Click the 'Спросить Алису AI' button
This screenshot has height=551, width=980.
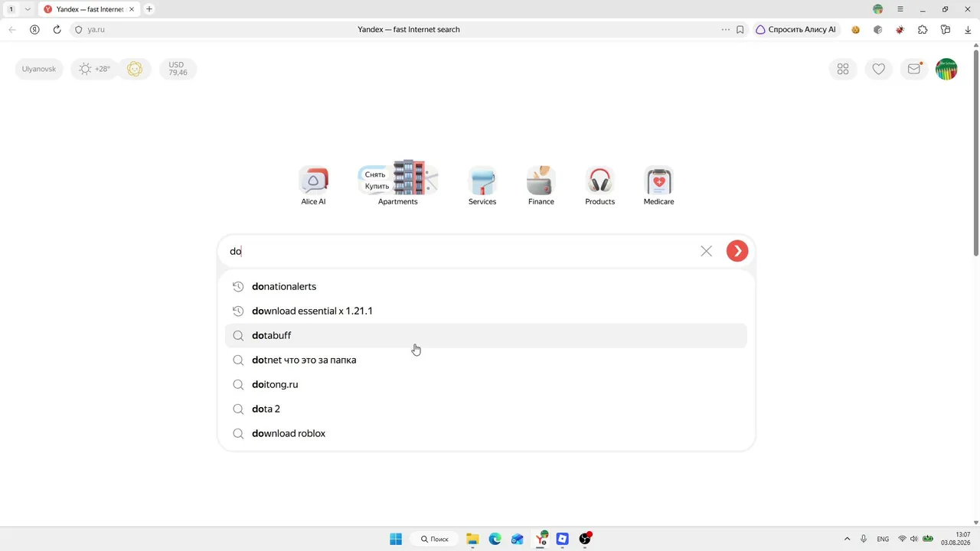click(796, 29)
